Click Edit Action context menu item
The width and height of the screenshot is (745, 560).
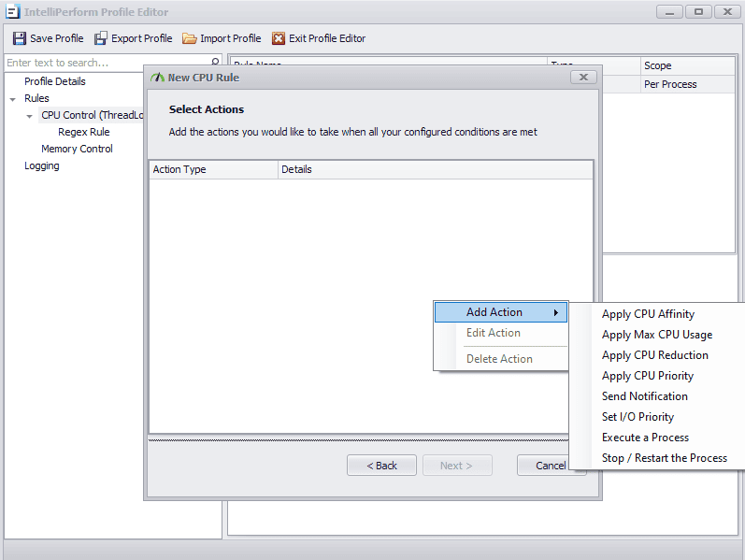point(501,333)
